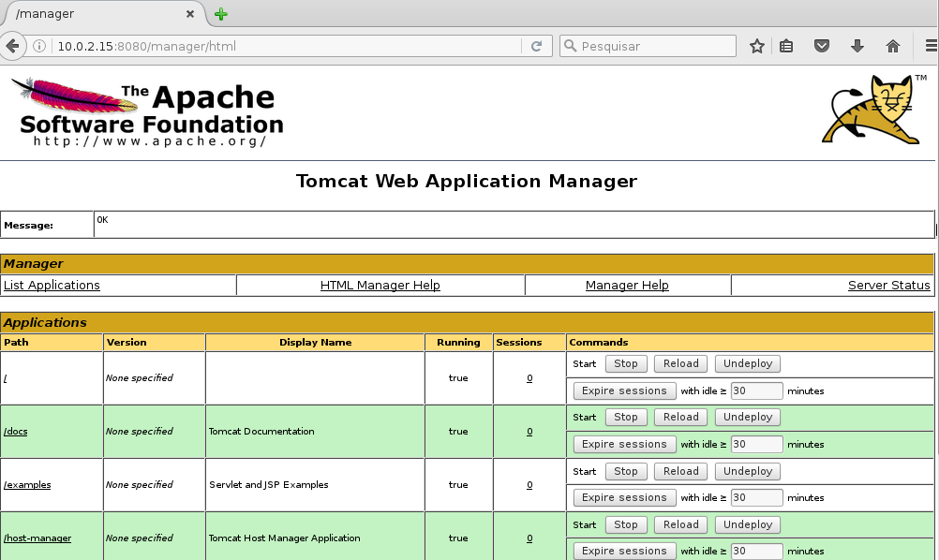
Task: Open the /examples application link
Action: point(27,485)
